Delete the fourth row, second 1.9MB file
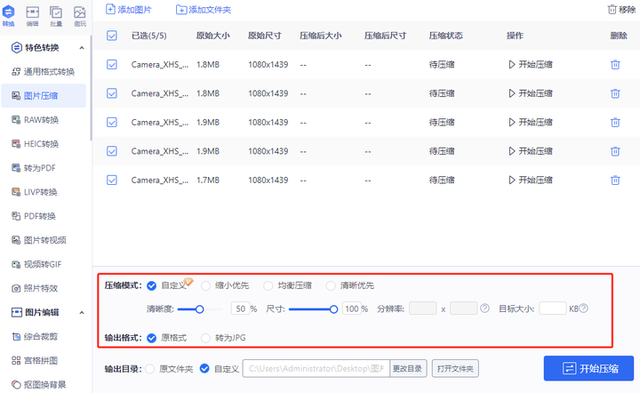Screen dimensions: 640x393 615,151
